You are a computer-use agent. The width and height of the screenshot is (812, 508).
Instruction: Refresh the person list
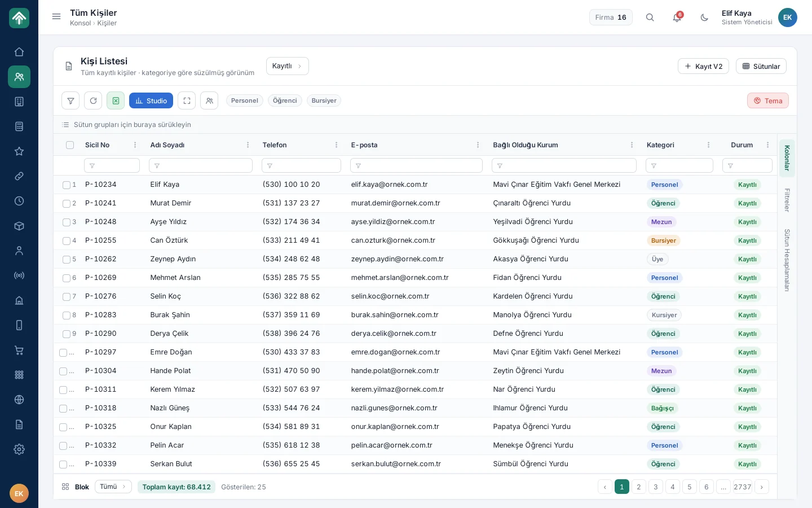93,100
